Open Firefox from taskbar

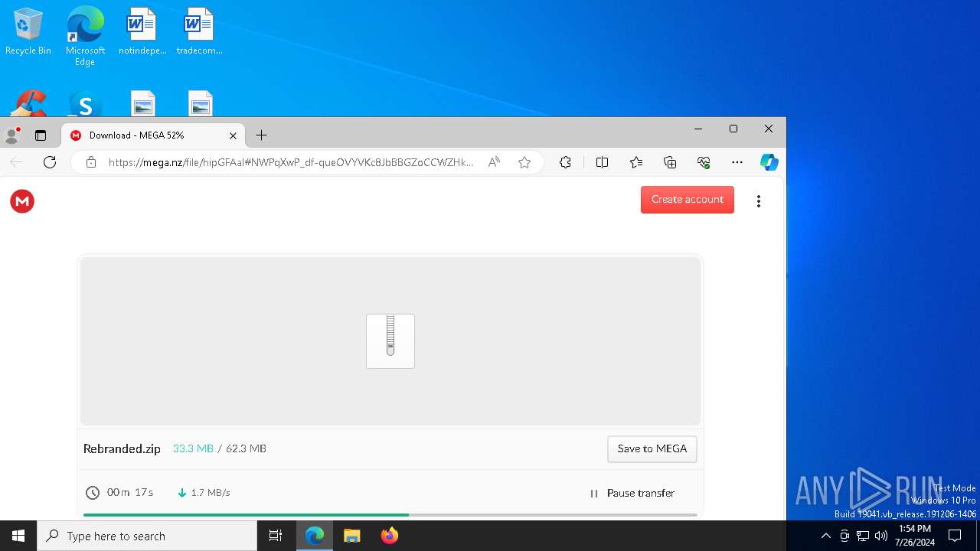(x=390, y=536)
